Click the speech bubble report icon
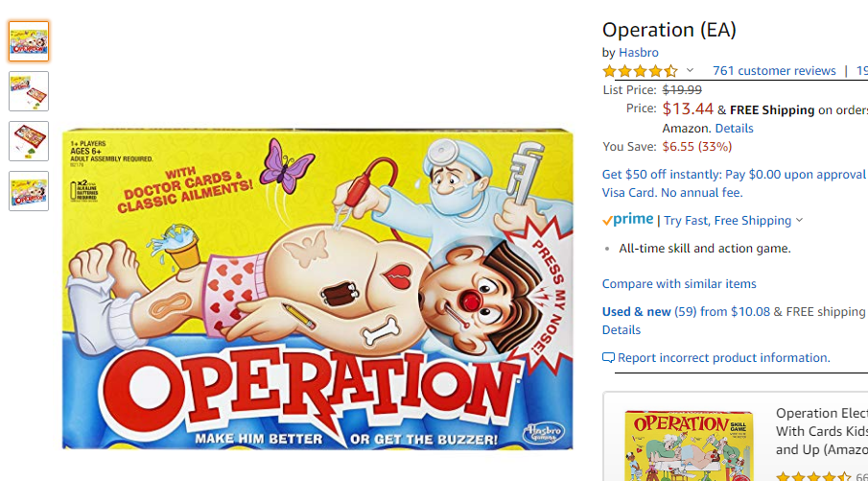Image resolution: width=868 pixels, height=481 pixels. [608, 358]
